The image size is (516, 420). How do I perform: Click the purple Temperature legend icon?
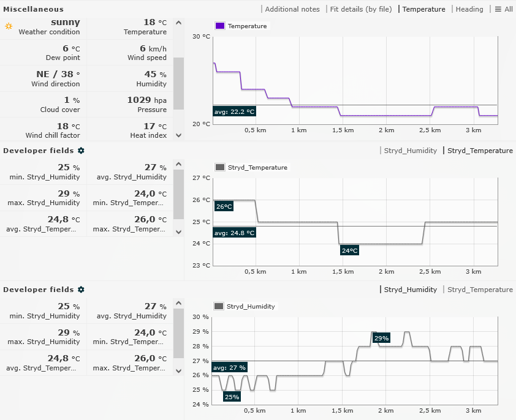click(x=220, y=26)
